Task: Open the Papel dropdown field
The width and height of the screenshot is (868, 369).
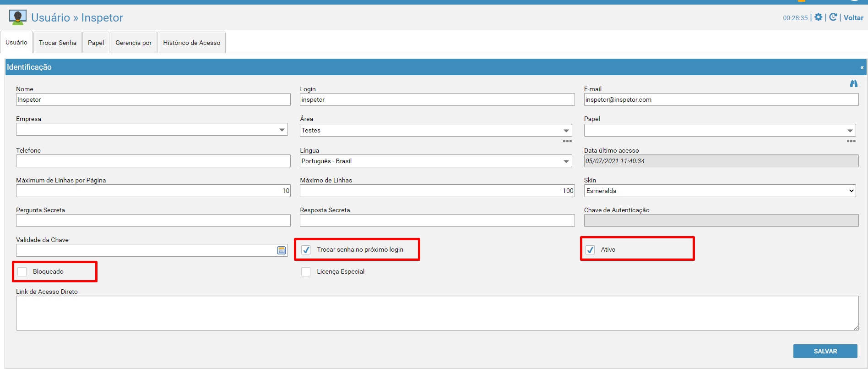Action: [x=720, y=130]
